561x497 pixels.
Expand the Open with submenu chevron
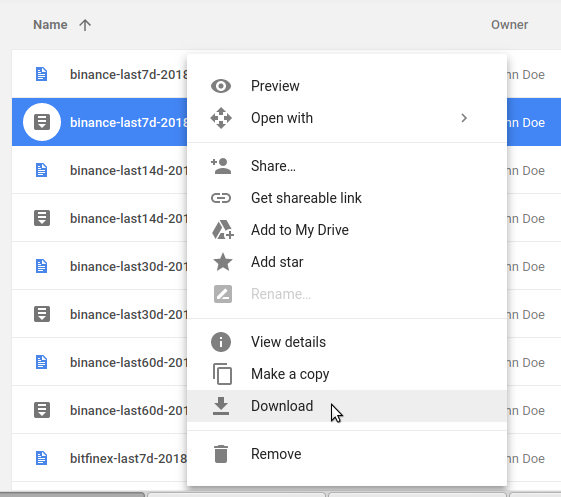(x=464, y=118)
